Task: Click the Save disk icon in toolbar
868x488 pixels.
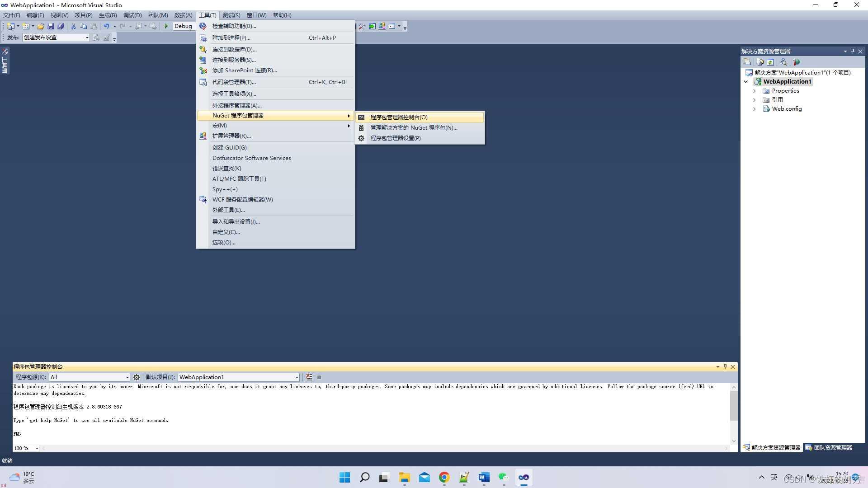Action: point(51,26)
